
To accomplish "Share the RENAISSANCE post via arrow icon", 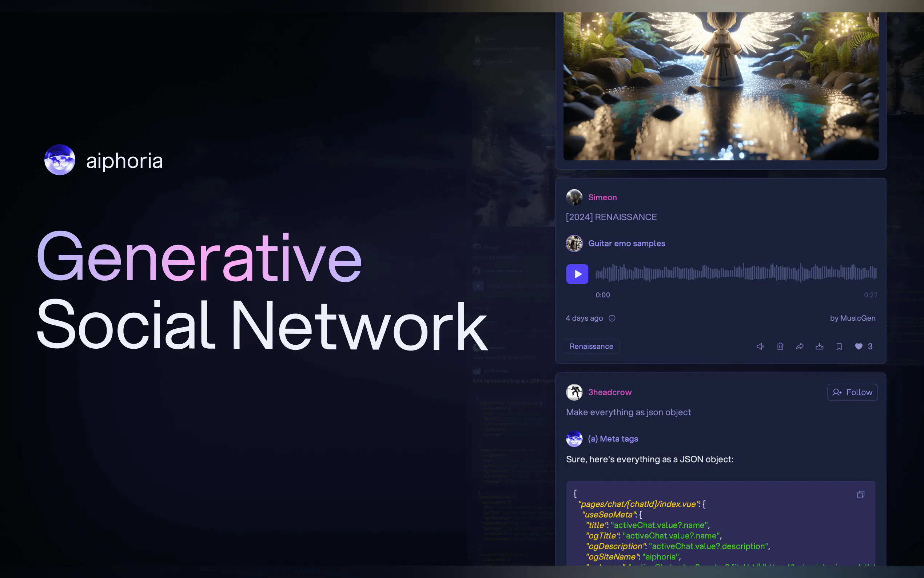I will 800,347.
